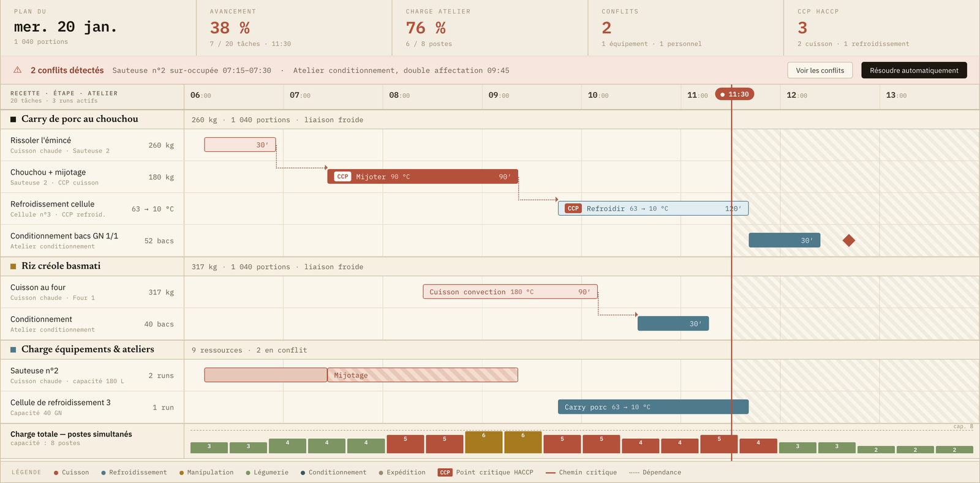Image resolution: width=980 pixels, height=483 pixels.
Task: Open the 'Rissoler l'émincé' task row
Action: coord(92,145)
